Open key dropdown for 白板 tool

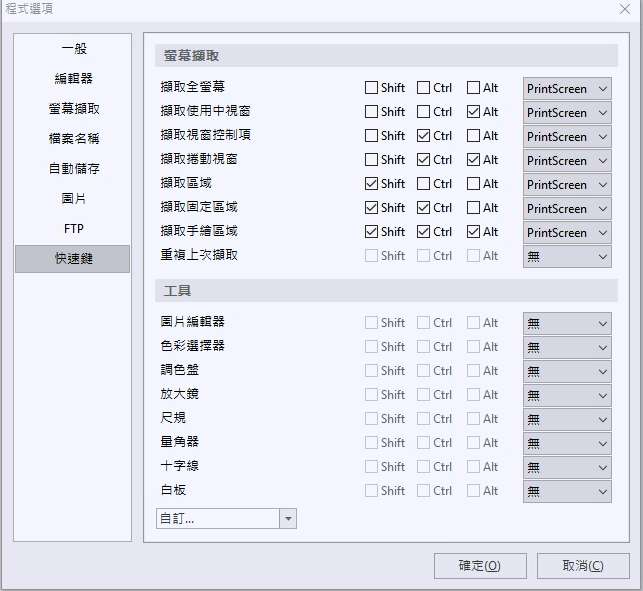tap(567, 491)
